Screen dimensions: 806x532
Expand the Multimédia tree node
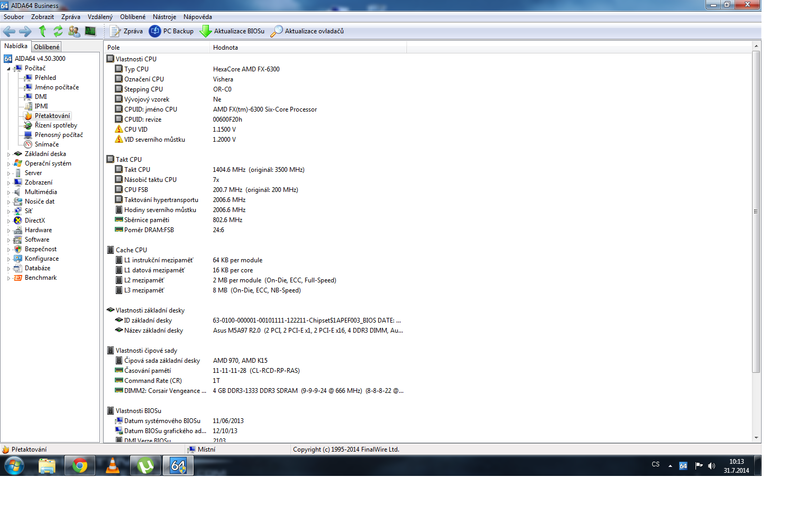9,192
